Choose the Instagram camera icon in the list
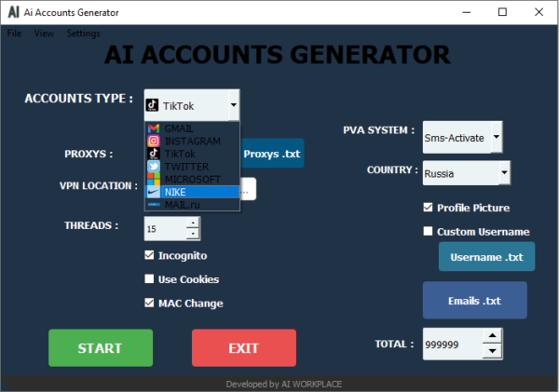Screen dimensions: 559x392 coord(154,142)
